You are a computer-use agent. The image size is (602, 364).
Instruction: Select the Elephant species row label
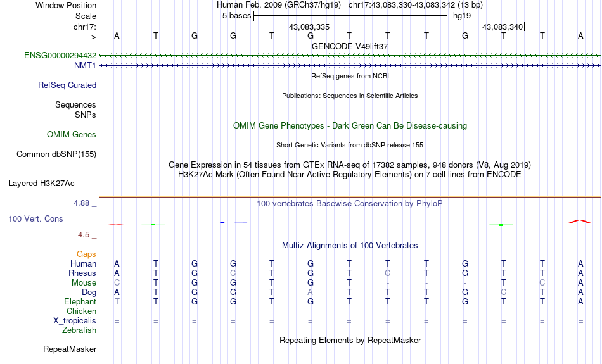coord(80,301)
